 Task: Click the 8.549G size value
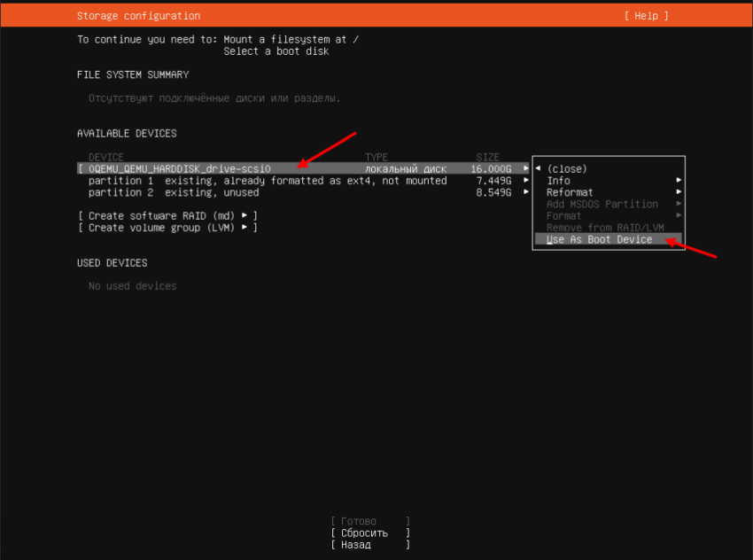493,192
